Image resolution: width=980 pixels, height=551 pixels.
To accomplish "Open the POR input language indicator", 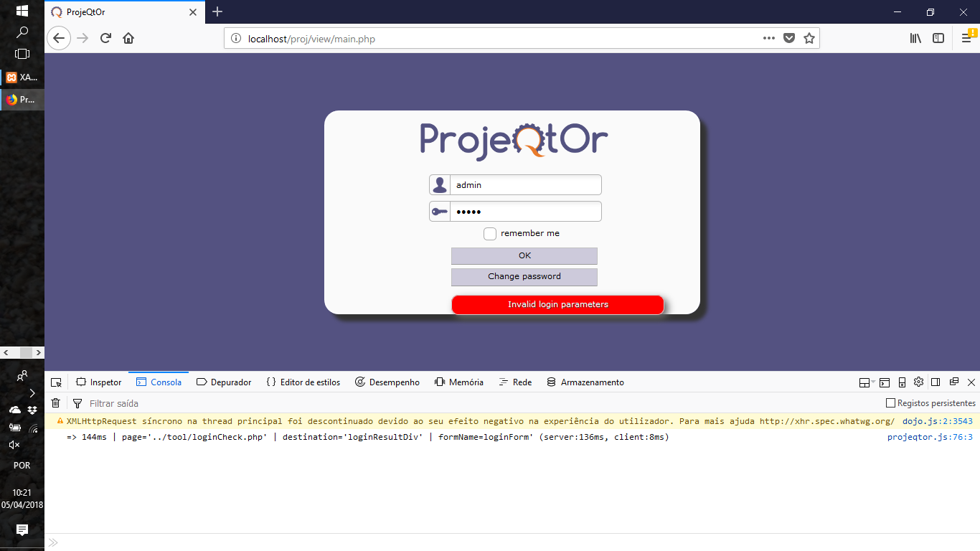I will pos(22,466).
